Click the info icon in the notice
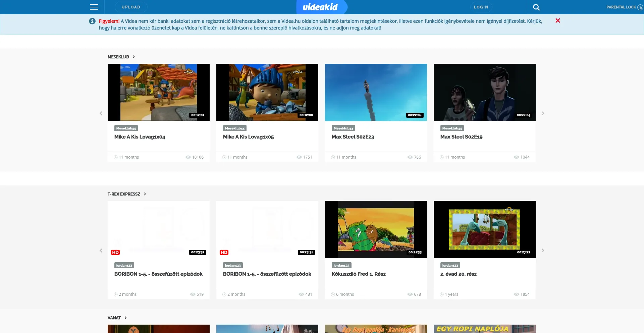This screenshot has width=644, height=333. pyautogui.click(x=92, y=21)
